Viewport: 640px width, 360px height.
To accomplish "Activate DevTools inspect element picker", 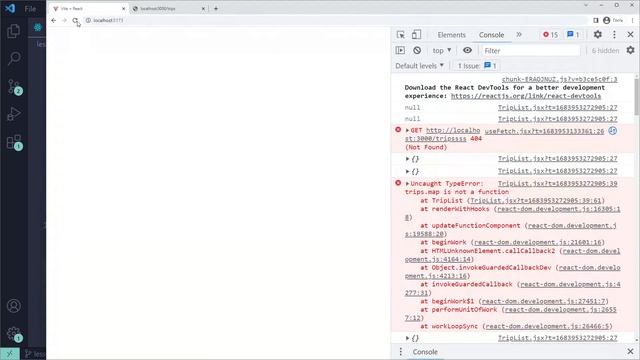I will point(400,35).
